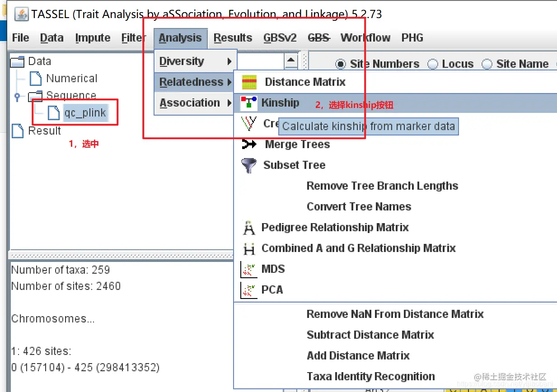Click the MDS plot icon
Image resolution: width=557 pixels, height=392 pixels.
tap(249, 269)
